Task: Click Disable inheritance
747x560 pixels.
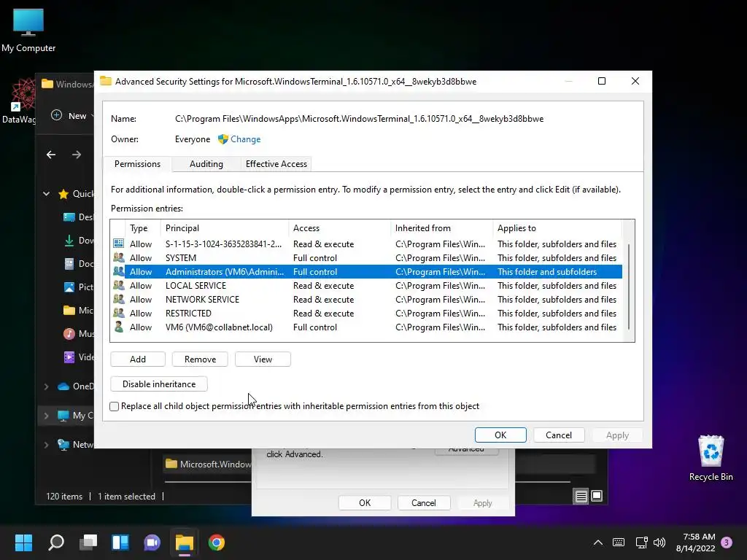Action: click(159, 384)
